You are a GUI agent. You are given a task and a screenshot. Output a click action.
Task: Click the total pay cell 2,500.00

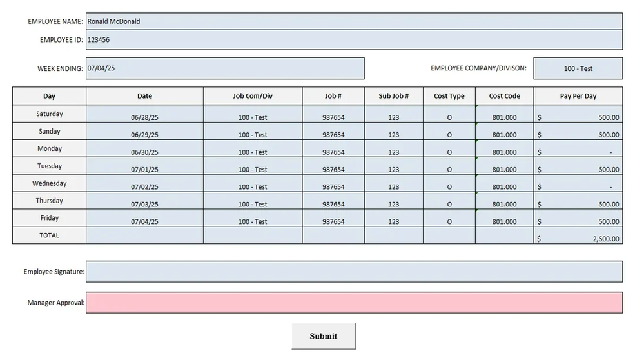pos(578,235)
